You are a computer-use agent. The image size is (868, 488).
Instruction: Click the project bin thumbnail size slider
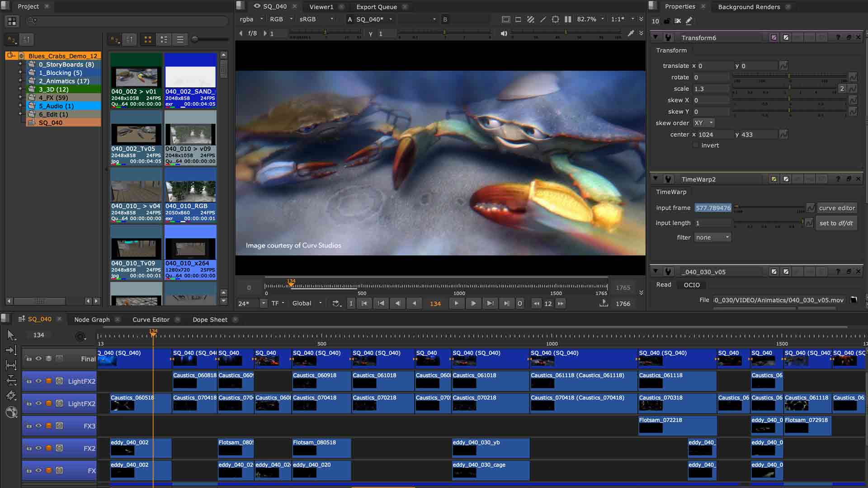[195, 39]
